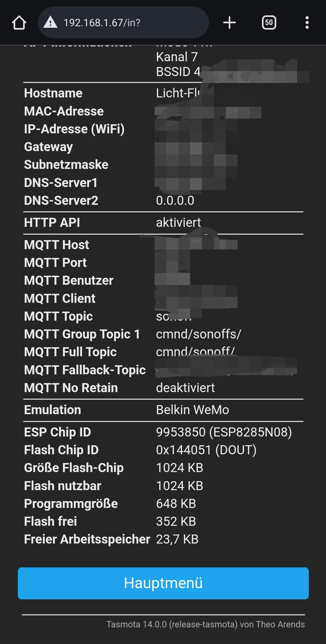
Task: Open a new tab with plus icon
Action: pyautogui.click(x=229, y=23)
